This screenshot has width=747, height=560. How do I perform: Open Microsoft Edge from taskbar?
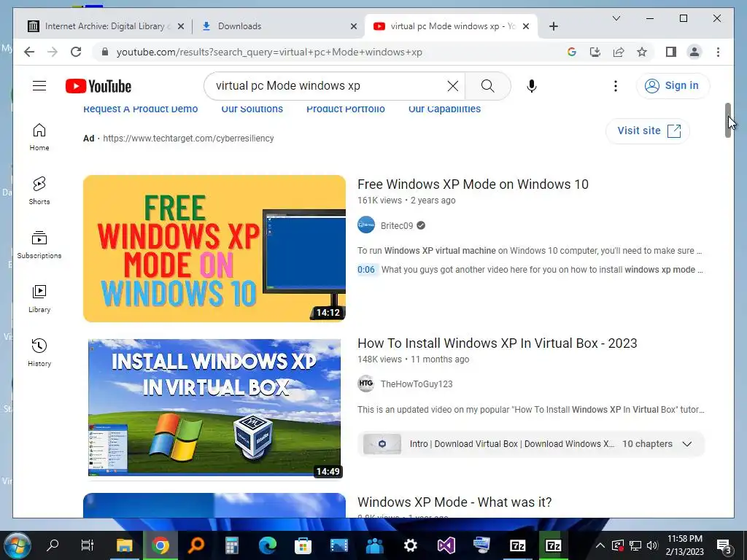point(267,545)
